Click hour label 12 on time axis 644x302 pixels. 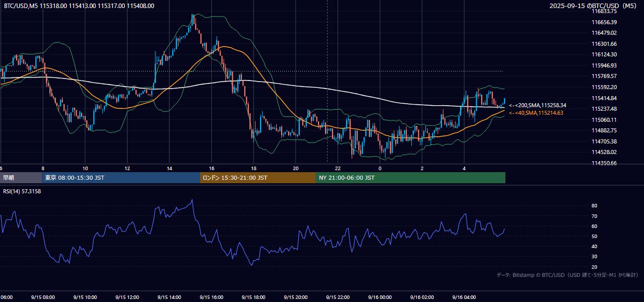(127, 168)
